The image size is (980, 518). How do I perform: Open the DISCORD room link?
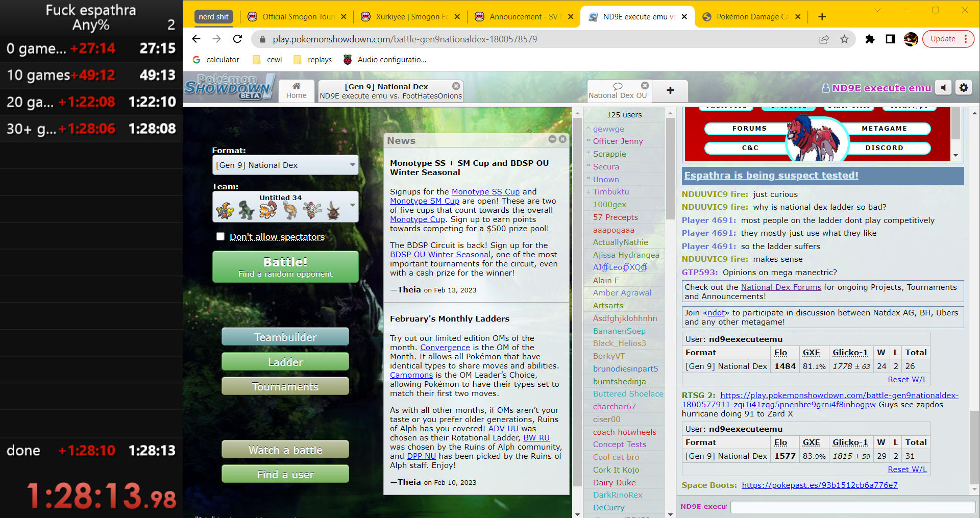click(885, 148)
